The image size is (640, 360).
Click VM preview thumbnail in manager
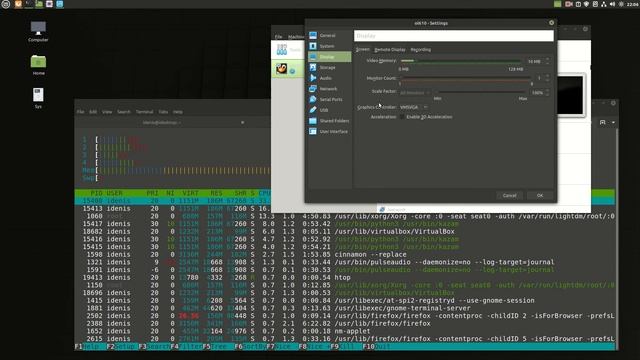pyautogui.click(x=570, y=96)
